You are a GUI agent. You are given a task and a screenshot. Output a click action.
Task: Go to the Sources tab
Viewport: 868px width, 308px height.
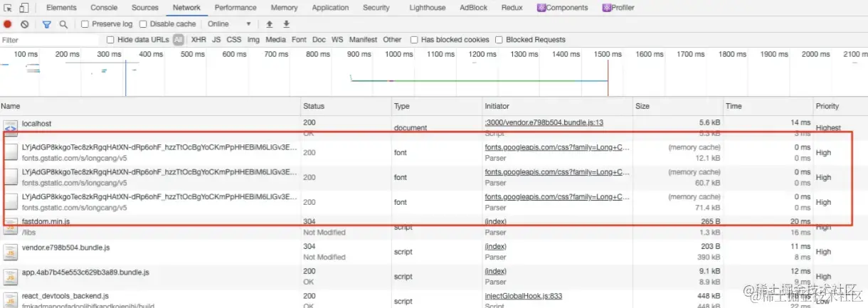(145, 8)
